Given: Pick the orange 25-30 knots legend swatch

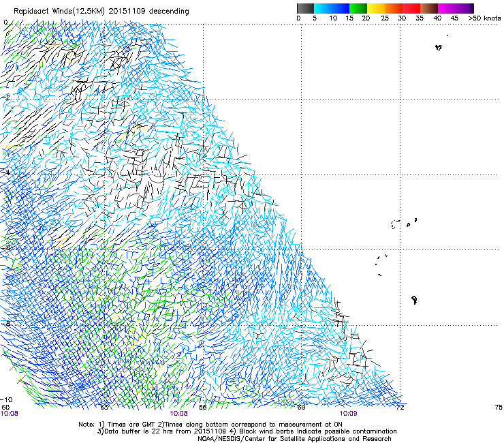Looking at the screenshot, I should click(x=394, y=8).
